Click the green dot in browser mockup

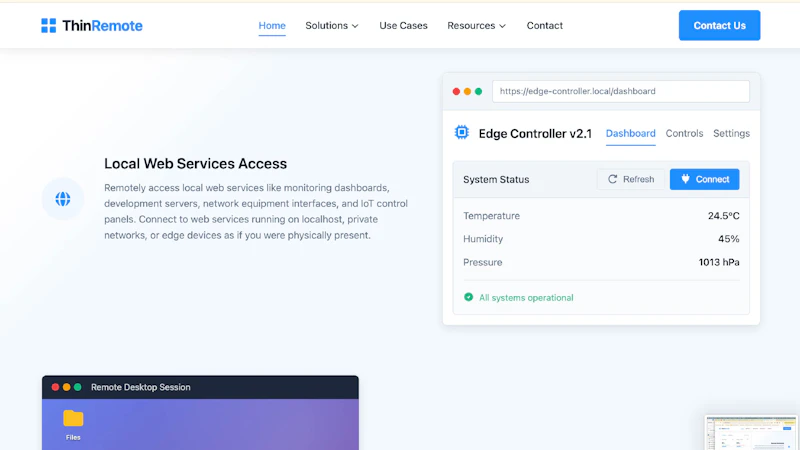point(479,91)
